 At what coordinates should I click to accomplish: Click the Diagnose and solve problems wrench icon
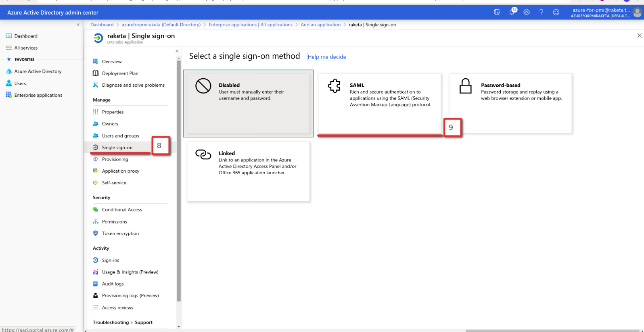coord(96,85)
